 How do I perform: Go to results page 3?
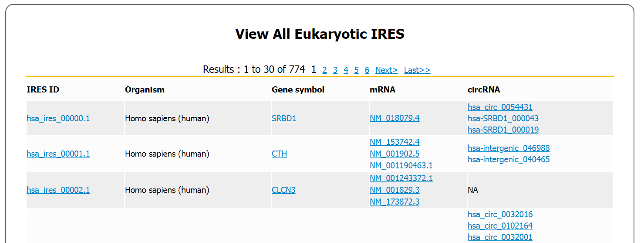click(x=335, y=70)
